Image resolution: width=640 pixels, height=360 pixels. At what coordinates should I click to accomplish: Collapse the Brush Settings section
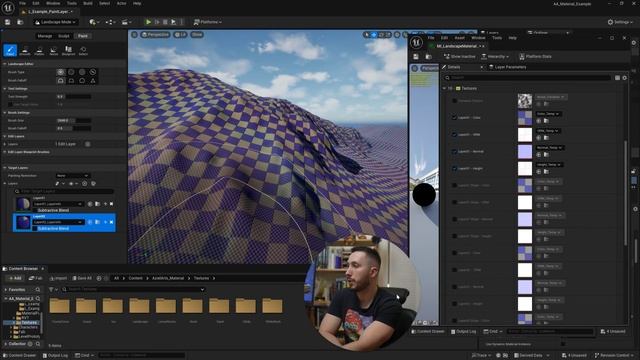pos(4,113)
